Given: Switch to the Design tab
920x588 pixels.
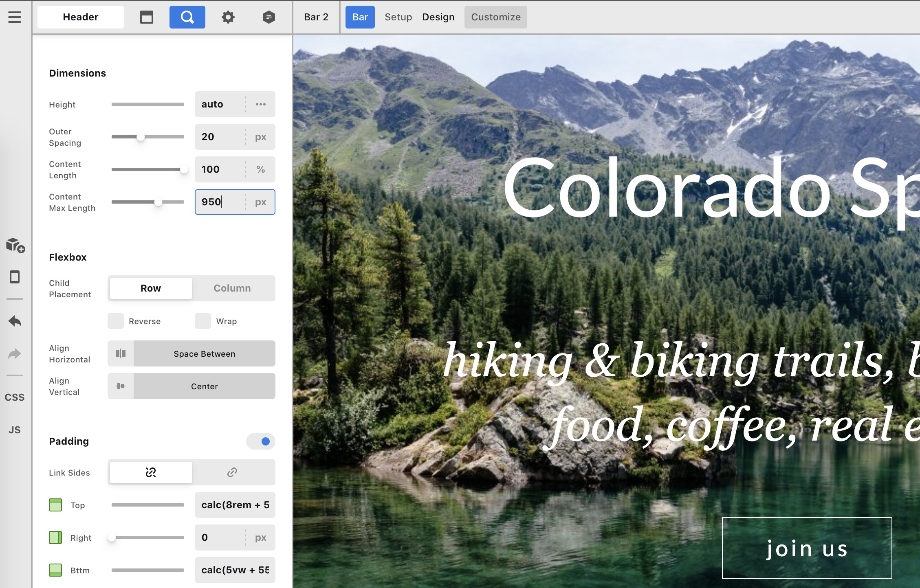Looking at the screenshot, I should [x=438, y=17].
